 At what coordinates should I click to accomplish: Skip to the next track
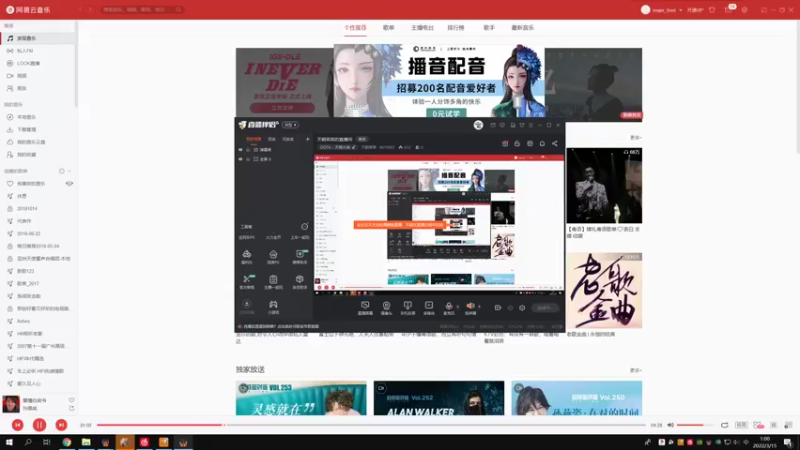pyautogui.click(x=61, y=424)
